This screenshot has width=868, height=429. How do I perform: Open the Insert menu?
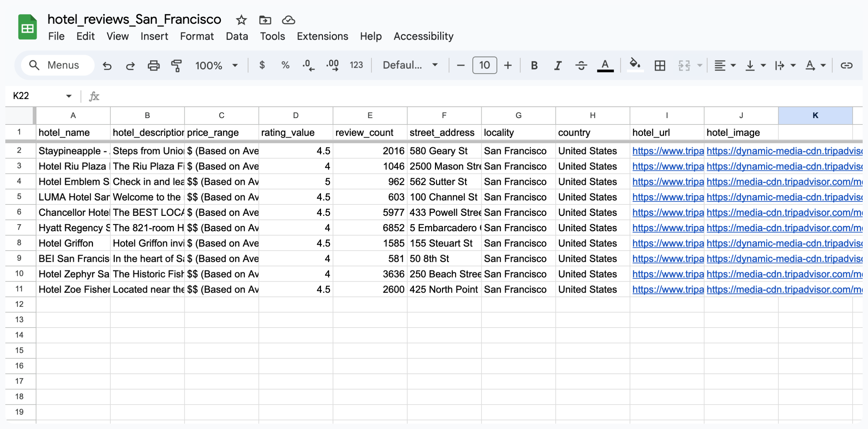pos(154,36)
